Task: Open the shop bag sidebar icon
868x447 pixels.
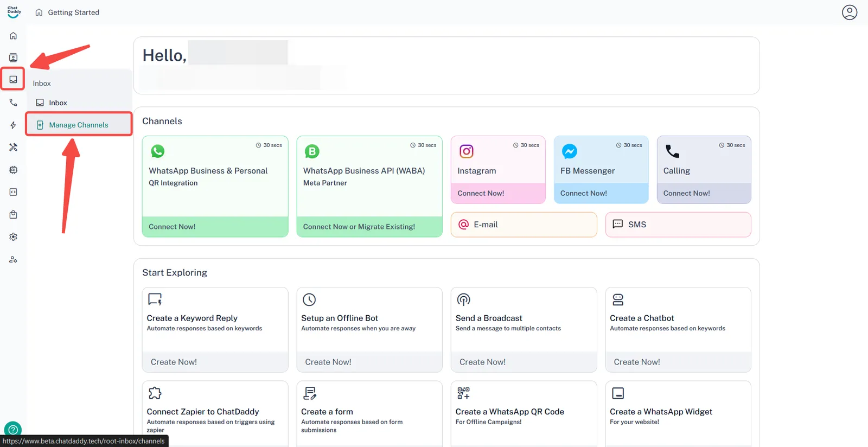Action: click(13, 215)
